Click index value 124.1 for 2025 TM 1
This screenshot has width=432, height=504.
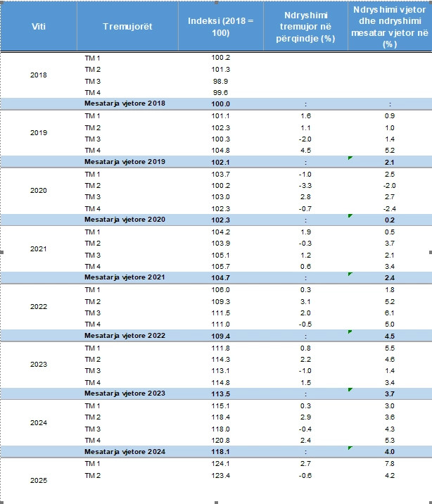[x=220, y=462]
